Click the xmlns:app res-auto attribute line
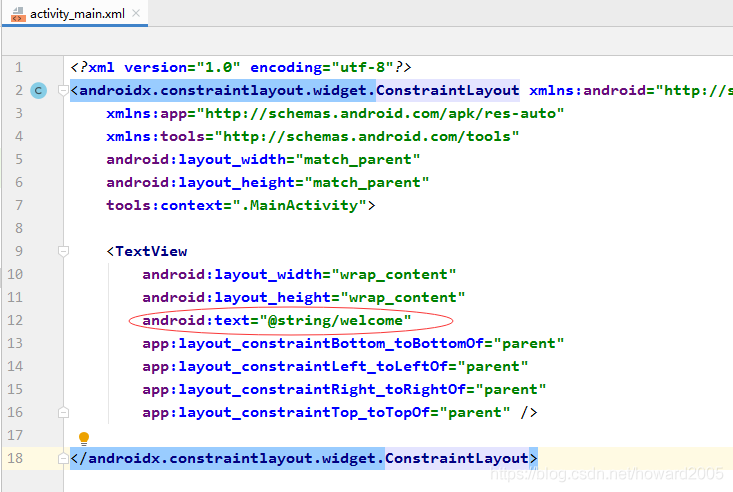733x492 pixels. click(x=335, y=113)
